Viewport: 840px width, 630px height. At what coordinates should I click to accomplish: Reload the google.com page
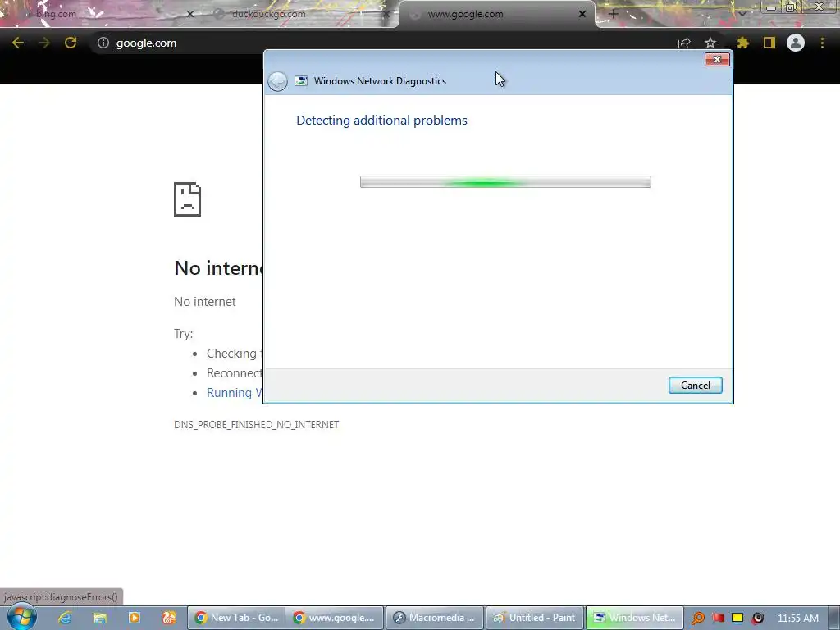(x=71, y=43)
